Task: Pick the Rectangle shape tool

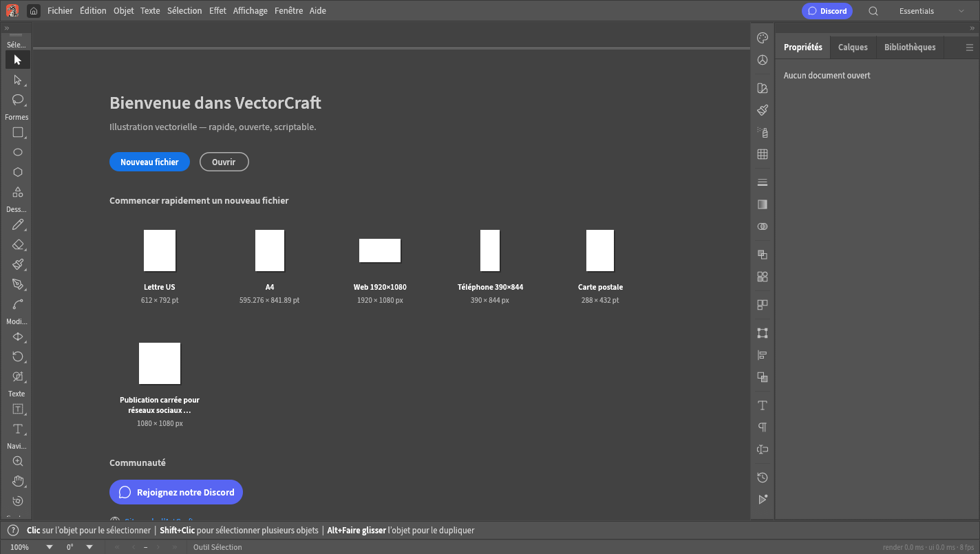Action: [x=18, y=132]
